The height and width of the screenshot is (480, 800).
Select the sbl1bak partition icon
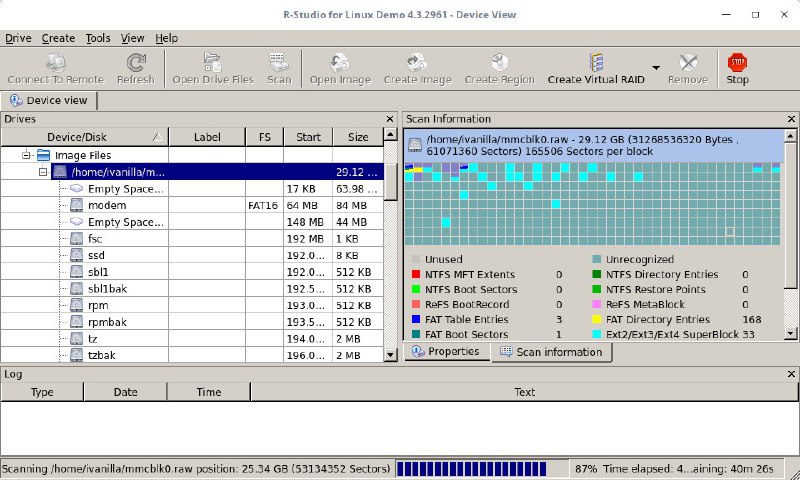[x=77, y=289]
